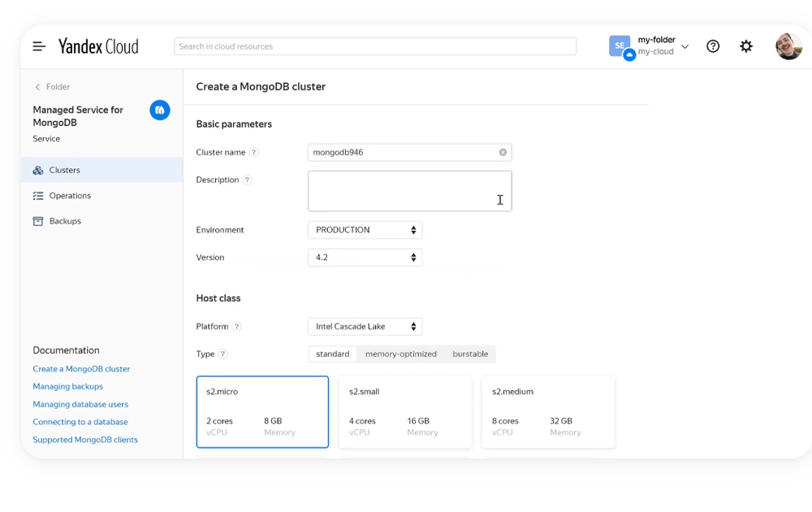Select the Clusters icon in the sidebar
Screen dimensions: 812x512
[38, 170]
